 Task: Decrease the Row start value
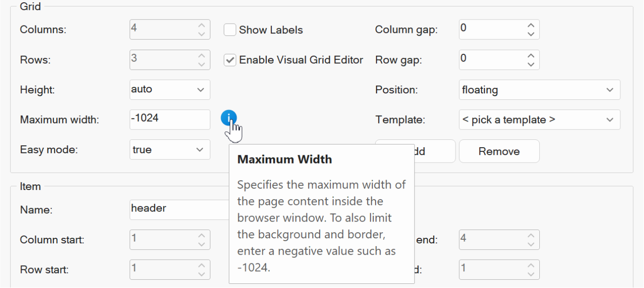(201, 274)
